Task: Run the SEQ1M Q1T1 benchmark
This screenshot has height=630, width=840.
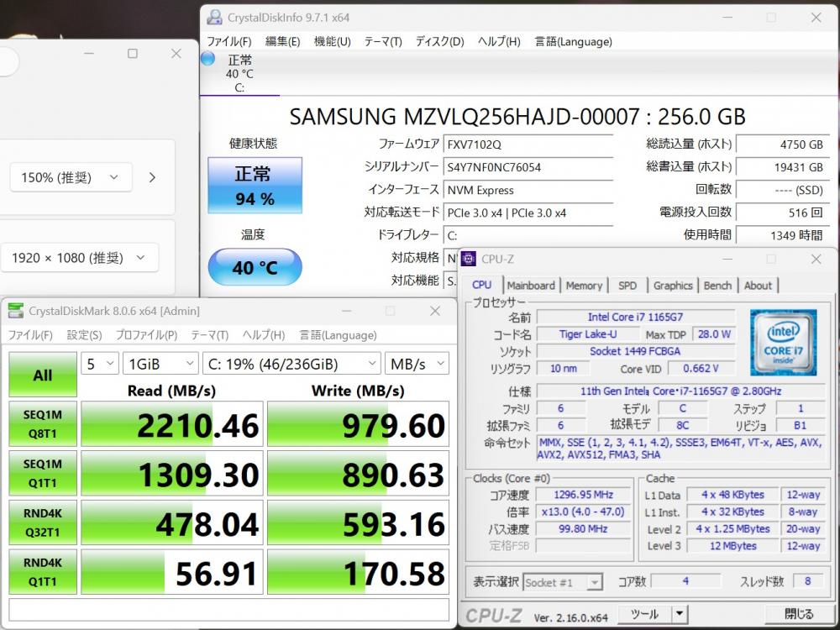Action: point(43,473)
